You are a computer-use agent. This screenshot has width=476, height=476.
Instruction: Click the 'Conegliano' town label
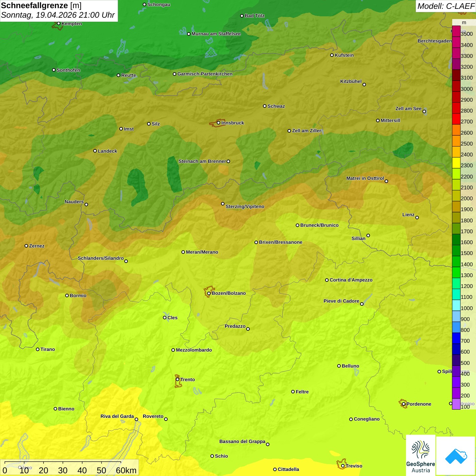(367, 419)
